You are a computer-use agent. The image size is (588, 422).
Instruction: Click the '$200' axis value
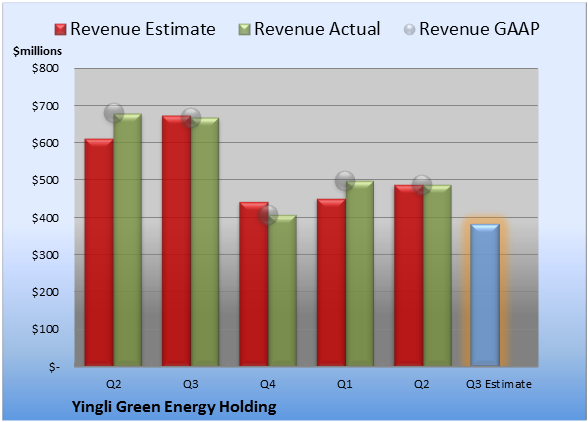(45, 292)
